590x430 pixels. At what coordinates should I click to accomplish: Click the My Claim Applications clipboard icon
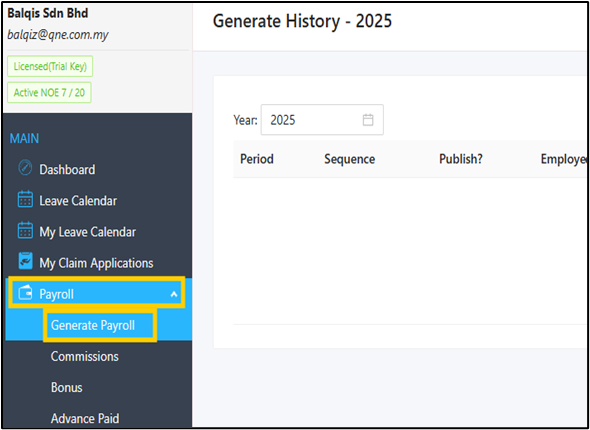25,262
